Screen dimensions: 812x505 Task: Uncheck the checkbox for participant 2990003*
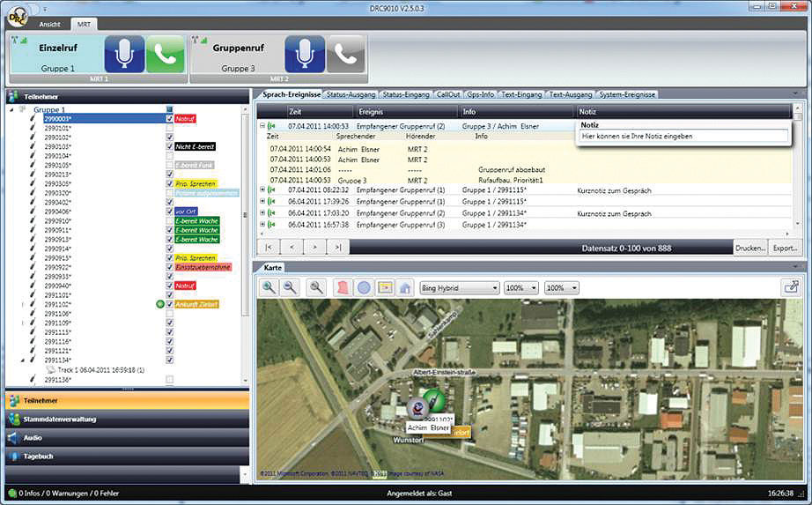170,118
